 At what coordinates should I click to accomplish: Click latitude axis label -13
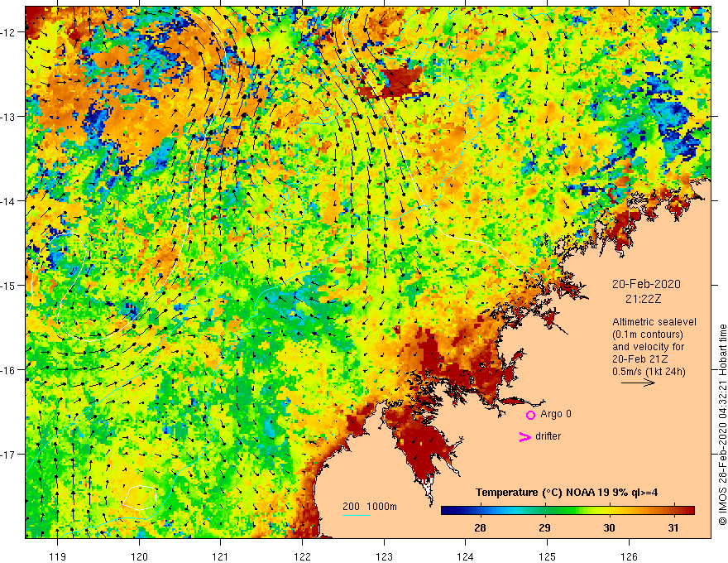click(x=9, y=117)
